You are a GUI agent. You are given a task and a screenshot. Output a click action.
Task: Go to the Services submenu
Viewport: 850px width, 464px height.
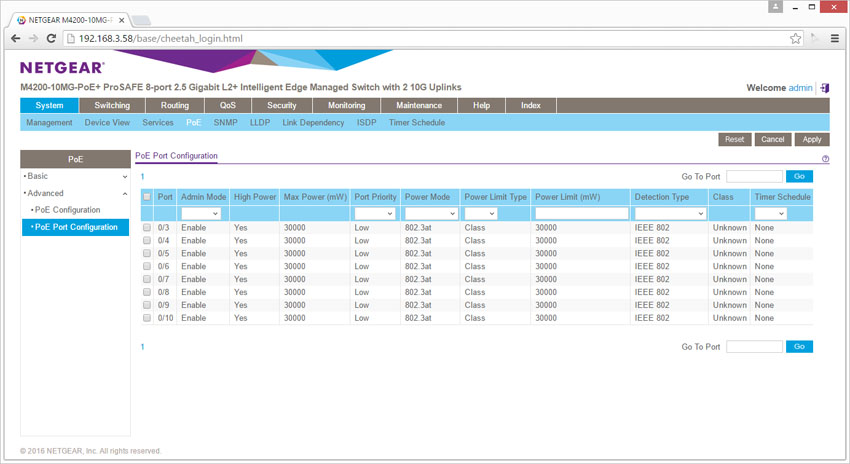[x=158, y=123]
